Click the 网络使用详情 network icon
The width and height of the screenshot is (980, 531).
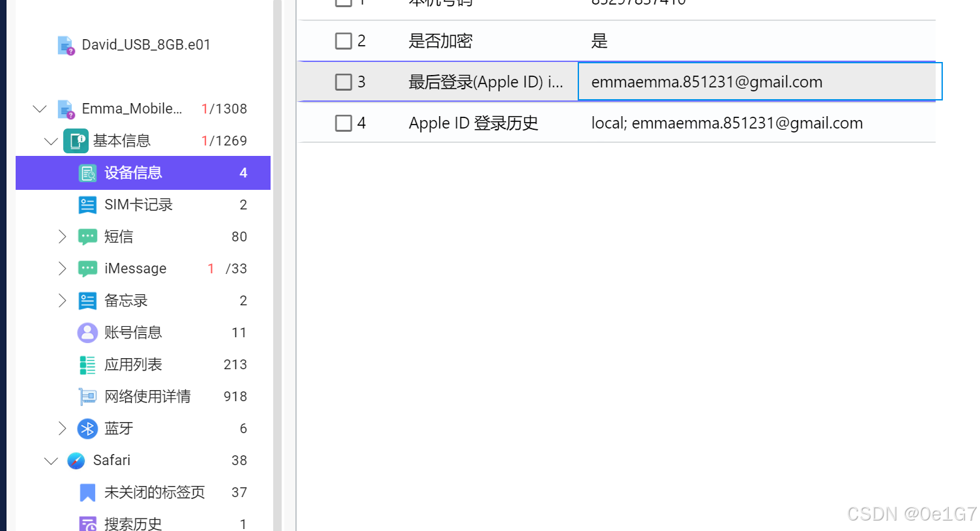(x=87, y=397)
